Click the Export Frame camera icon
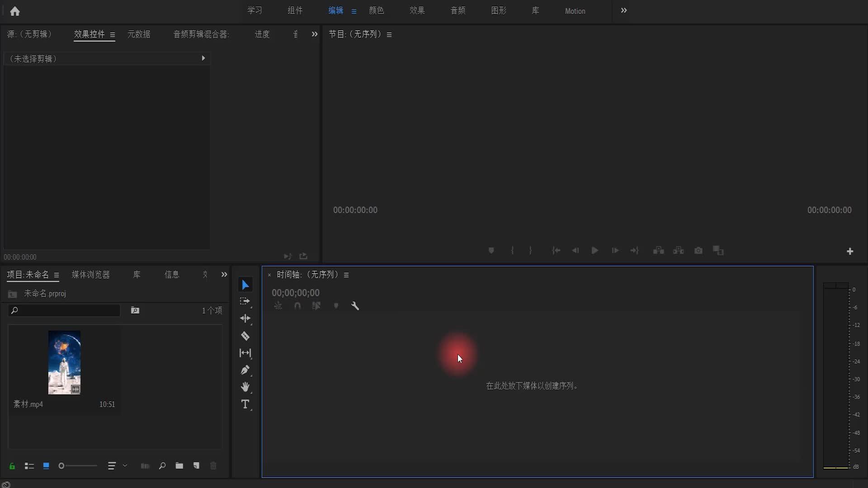 pyautogui.click(x=698, y=251)
